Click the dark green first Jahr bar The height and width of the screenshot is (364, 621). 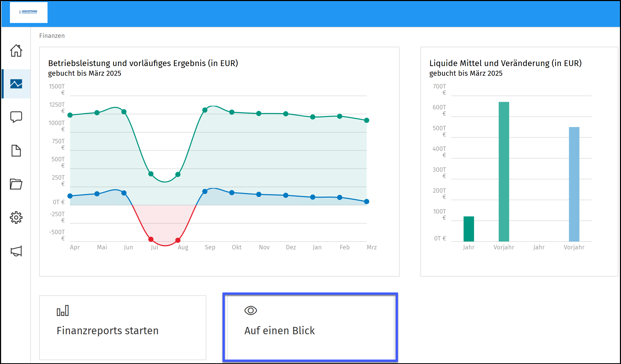pyautogui.click(x=469, y=229)
